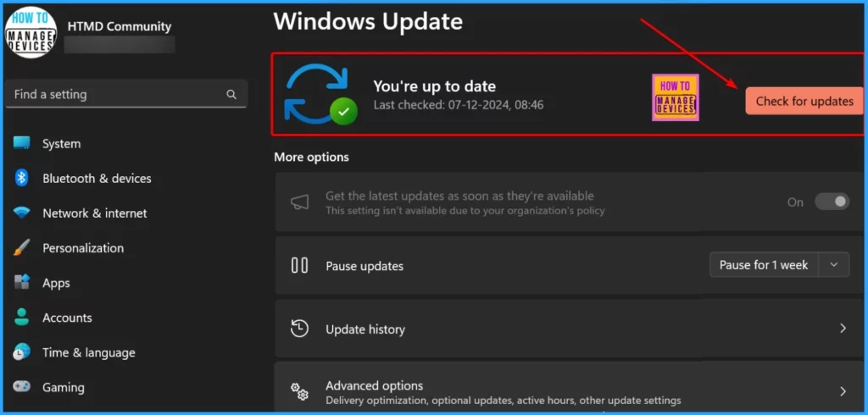
Task: Click the search magnifier icon
Action: 231,95
